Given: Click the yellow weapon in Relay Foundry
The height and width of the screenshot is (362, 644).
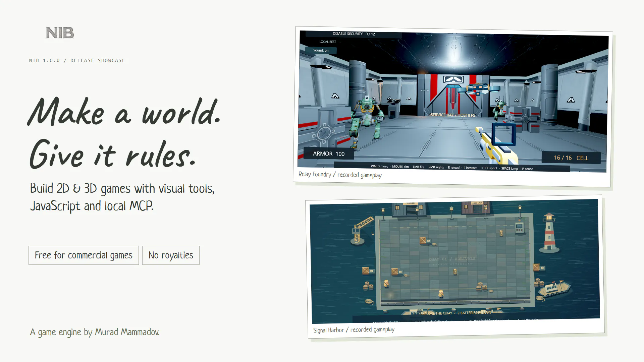Looking at the screenshot, I should point(497,145).
